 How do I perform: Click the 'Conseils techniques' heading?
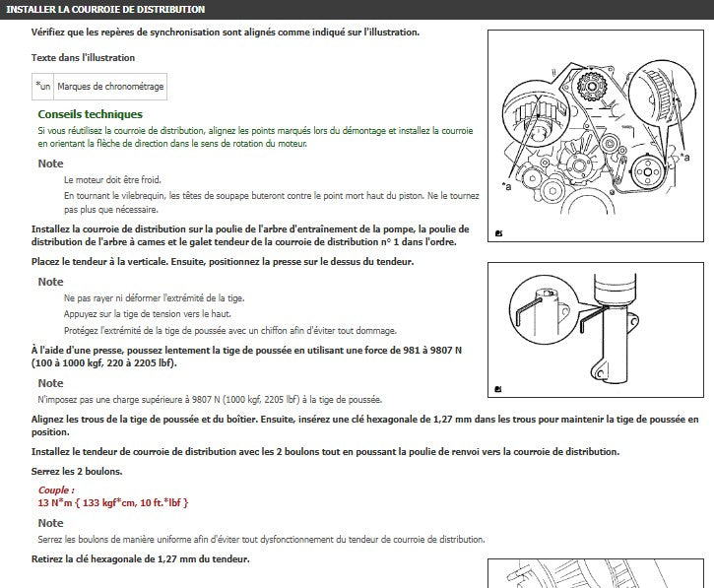[x=90, y=114]
